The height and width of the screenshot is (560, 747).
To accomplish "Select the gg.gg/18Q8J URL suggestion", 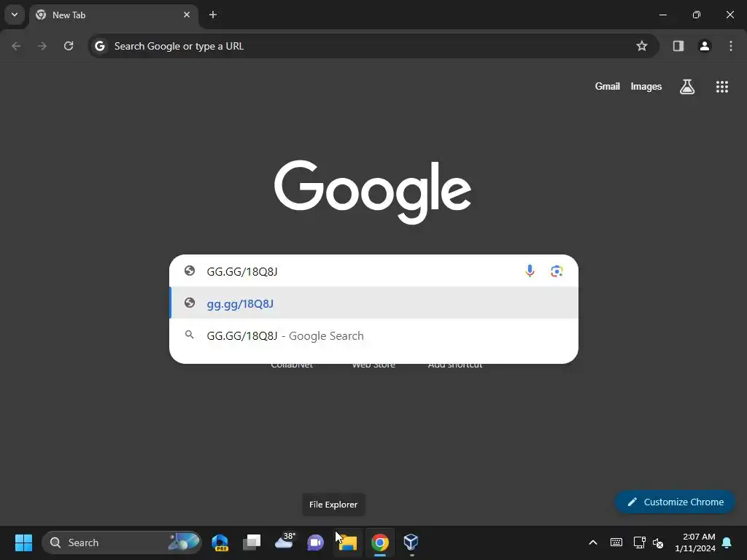I will tap(374, 303).
